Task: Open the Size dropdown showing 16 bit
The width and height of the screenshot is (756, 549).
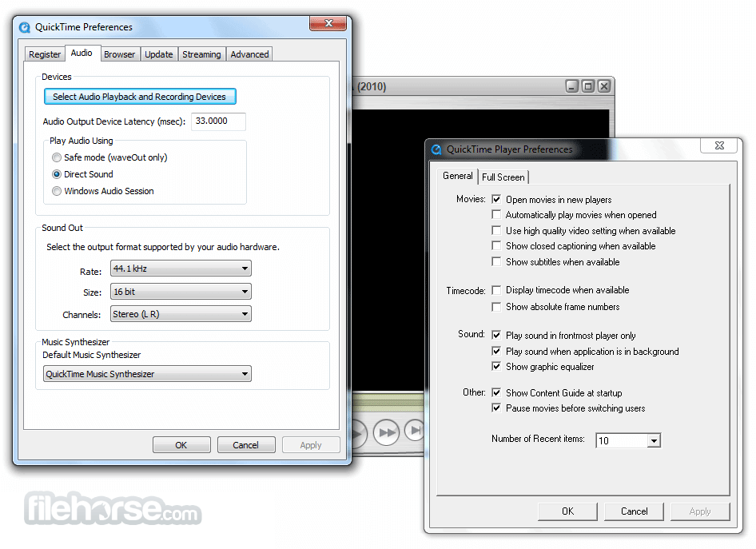Action: [x=181, y=292]
